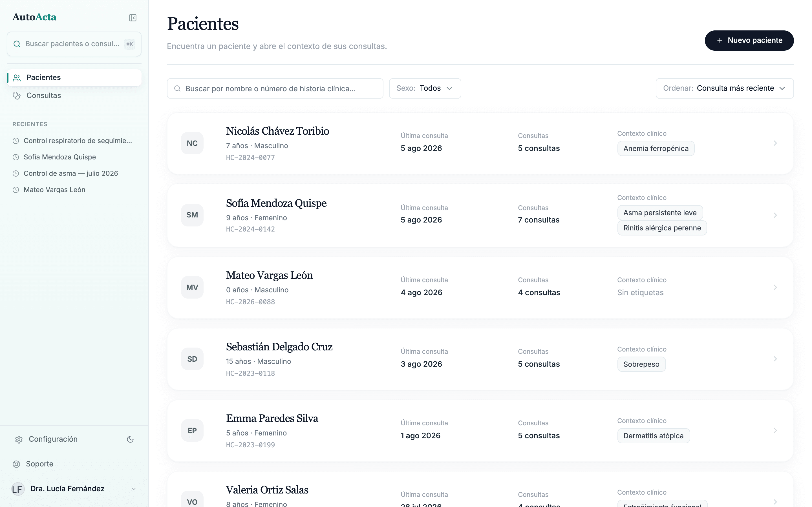Focus the nombre o historia clínica search field
812x507 pixels.
(275, 88)
